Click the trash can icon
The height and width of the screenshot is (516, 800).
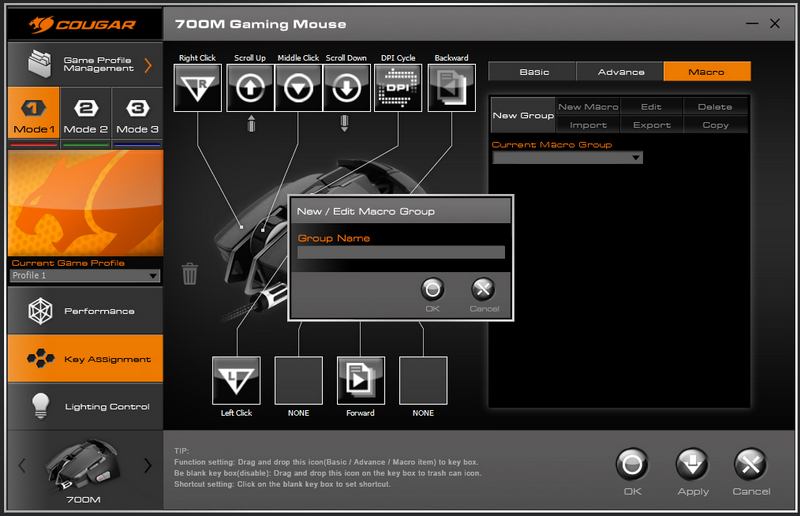coord(190,274)
